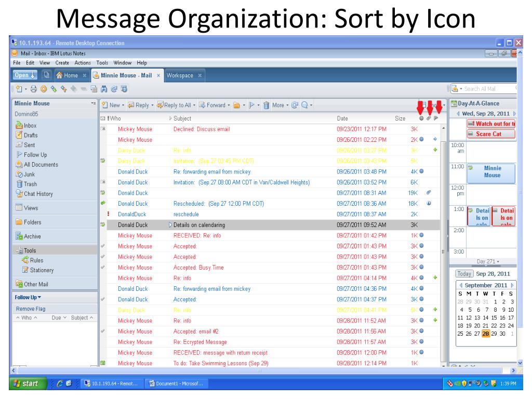Open Stationery under Tools
The width and height of the screenshot is (532, 399).
(x=37, y=270)
